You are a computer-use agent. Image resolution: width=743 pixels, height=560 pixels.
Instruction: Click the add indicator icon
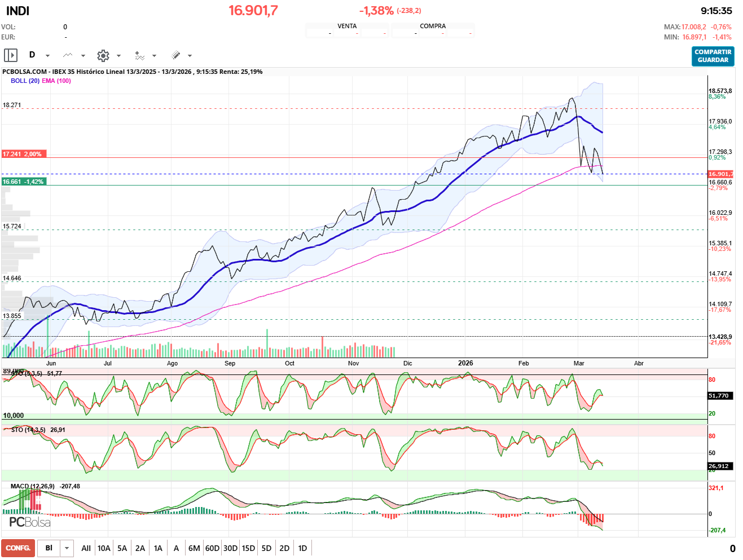point(139,55)
